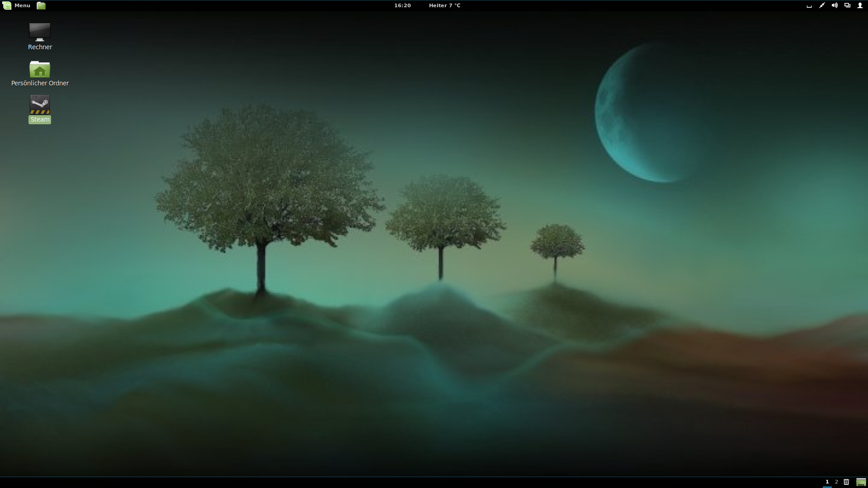The height and width of the screenshot is (488, 868).
Task: Click the bracket-shaped tray icon
Action: point(809,6)
